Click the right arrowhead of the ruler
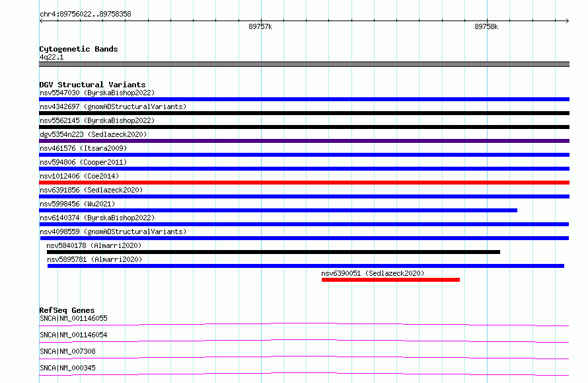This screenshot has height=383, width=588. tap(567, 21)
